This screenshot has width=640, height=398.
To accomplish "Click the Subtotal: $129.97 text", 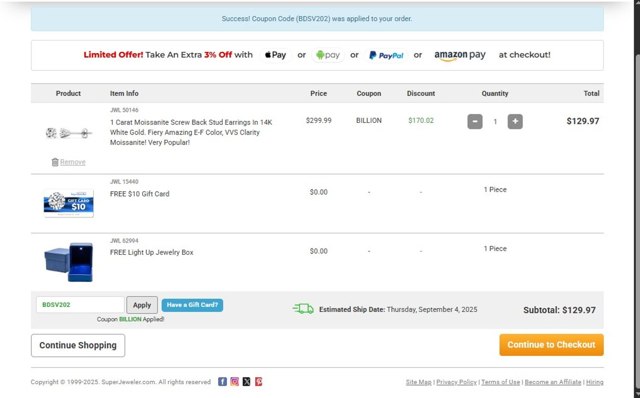I will click(559, 310).
